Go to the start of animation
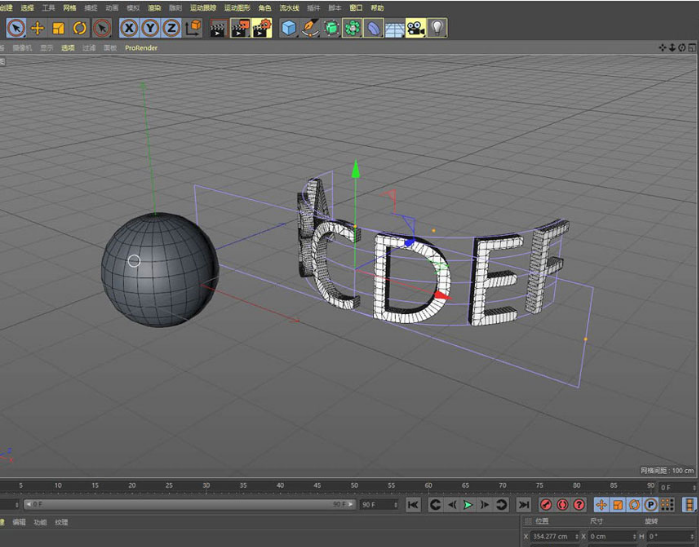Screen dimensions: 699x547 [x=413, y=505]
